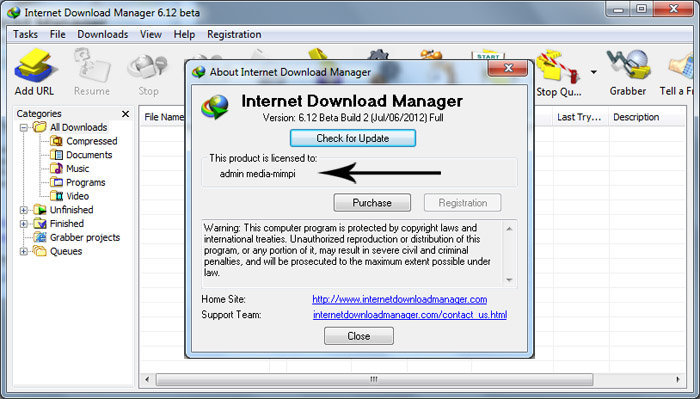The image size is (700, 399).
Task: Expand the Queues tree node
Action: (x=24, y=251)
